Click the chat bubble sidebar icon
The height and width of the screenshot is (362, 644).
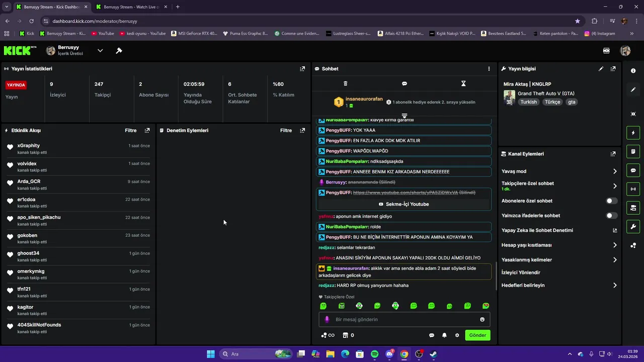click(633, 170)
